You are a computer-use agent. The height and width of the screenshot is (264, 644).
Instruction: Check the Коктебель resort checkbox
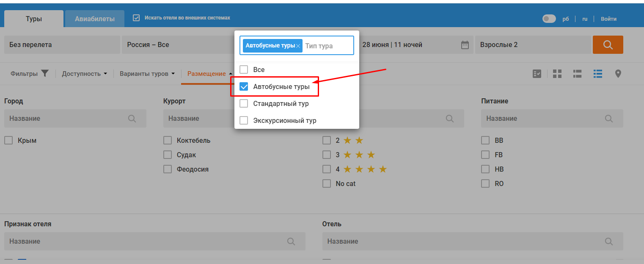pos(168,140)
